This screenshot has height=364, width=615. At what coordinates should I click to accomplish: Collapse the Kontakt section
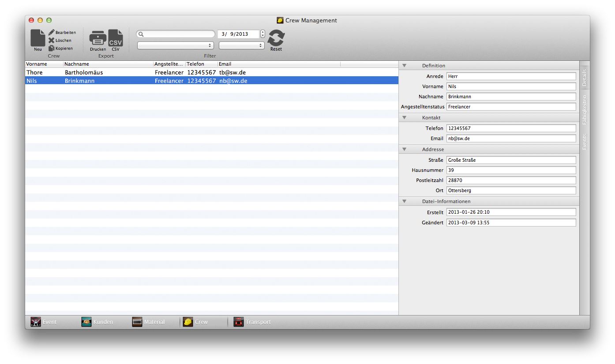click(x=404, y=118)
